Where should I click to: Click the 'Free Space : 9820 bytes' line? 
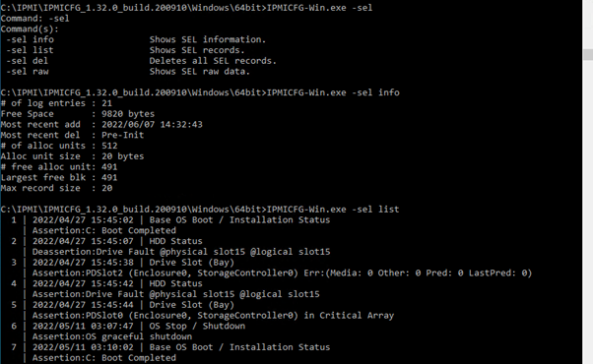tap(78, 114)
